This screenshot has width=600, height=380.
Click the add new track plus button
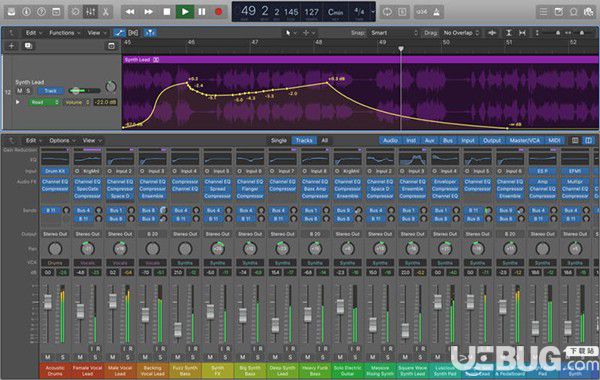(11, 46)
